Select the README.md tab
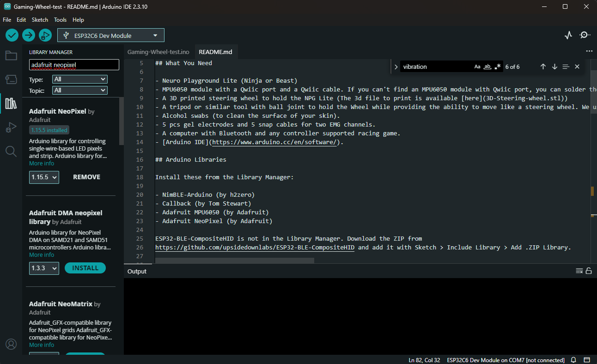Screen dimensions: 597x364 click(x=215, y=52)
